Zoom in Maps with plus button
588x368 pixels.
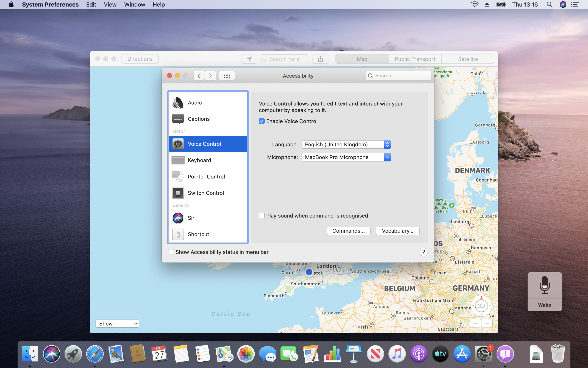487,323
